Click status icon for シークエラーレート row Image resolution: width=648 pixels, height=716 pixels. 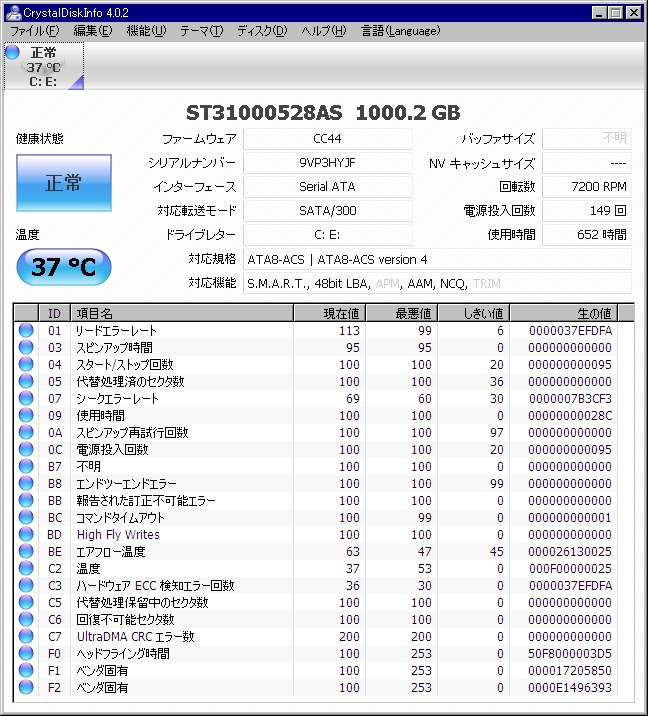(26, 399)
